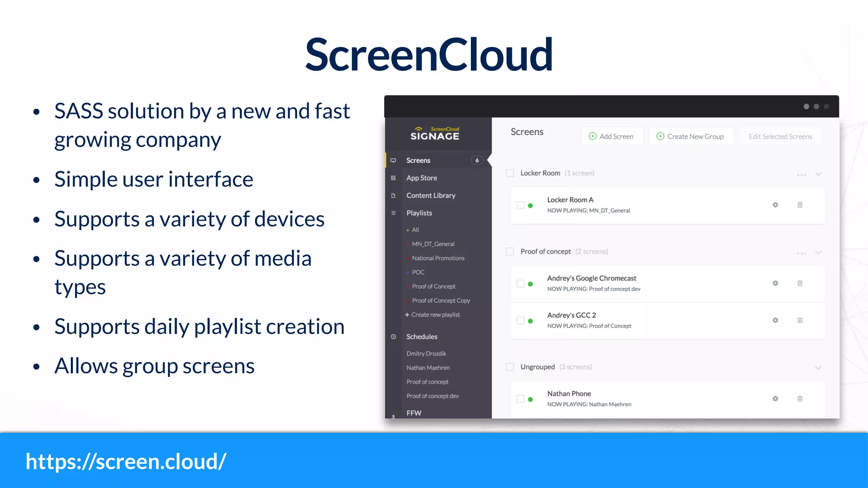Open the https://screen.cloud/ link

point(126,461)
